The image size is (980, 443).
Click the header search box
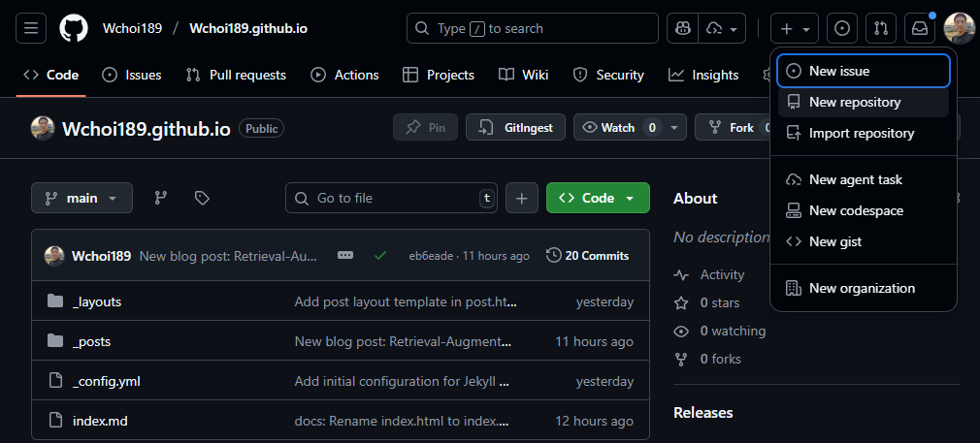pyautogui.click(x=533, y=28)
